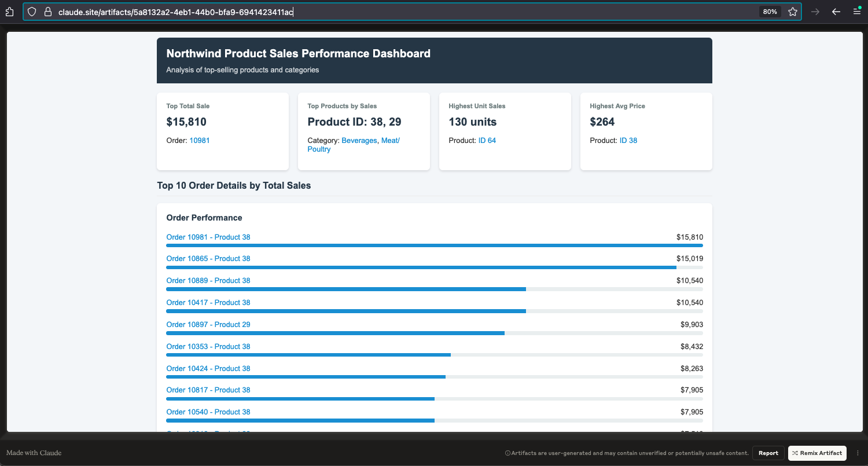This screenshot has width=868, height=466.
Task: Open the Order 10540 - Product 38 link
Action: 208,412
